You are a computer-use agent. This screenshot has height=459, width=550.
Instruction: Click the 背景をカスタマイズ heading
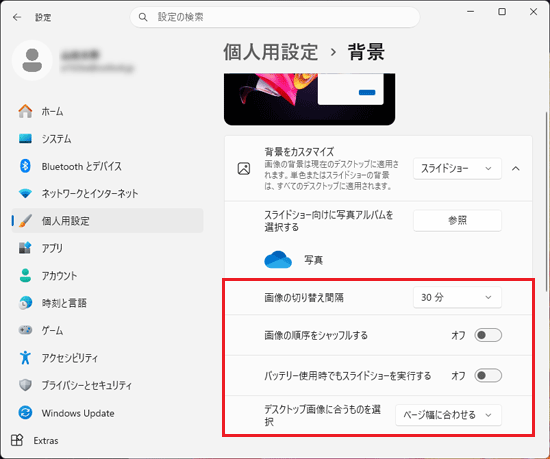click(299, 151)
